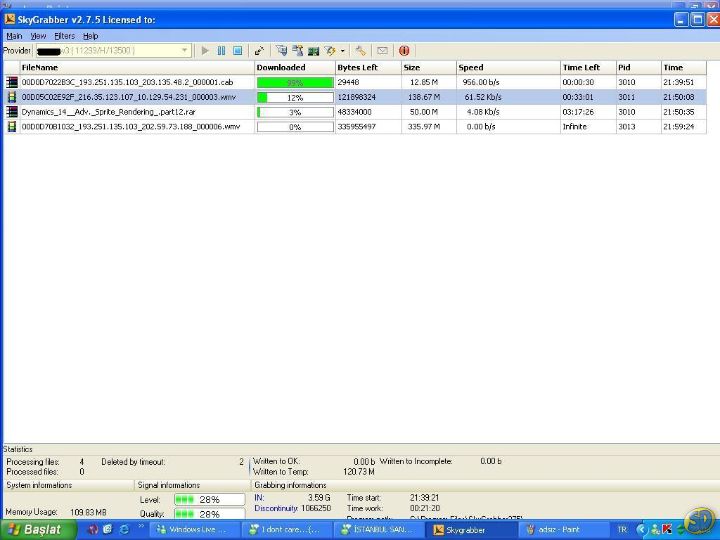Viewport: 720px width, 540px height.
Task: Click the TR language indicator in tray
Action: tap(622, 529)
